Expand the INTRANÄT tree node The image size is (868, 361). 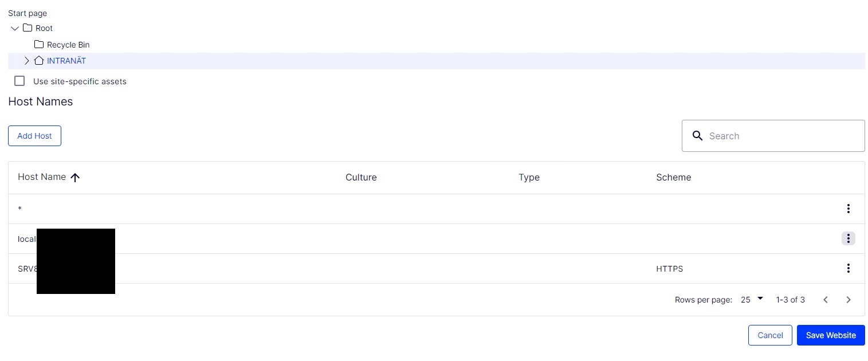[x=26, y=61]
